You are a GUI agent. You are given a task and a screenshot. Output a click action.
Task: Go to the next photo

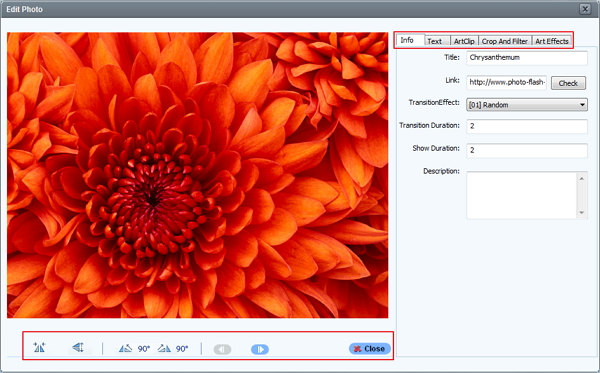(x=260, y=349)
